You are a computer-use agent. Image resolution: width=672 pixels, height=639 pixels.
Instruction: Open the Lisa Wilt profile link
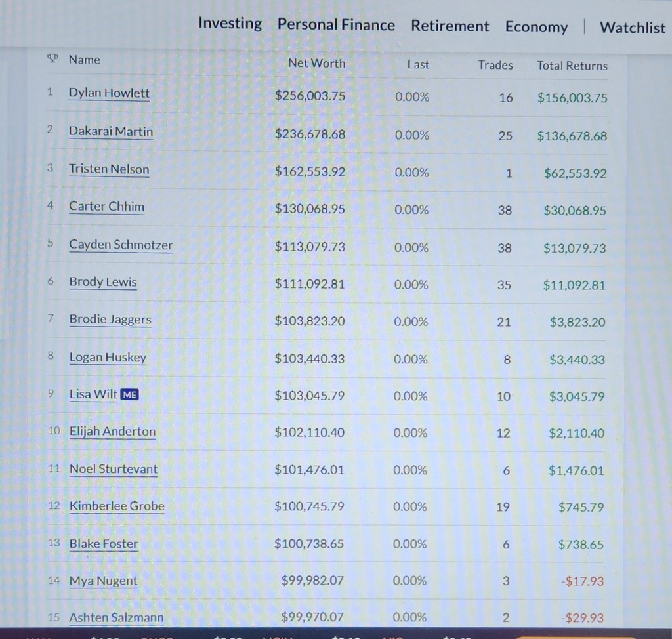[93, 394]
